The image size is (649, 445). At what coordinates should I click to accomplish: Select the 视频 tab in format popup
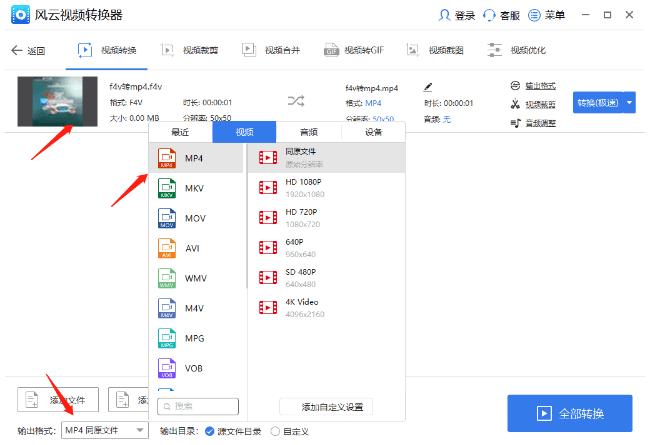[x=244, y=132]
